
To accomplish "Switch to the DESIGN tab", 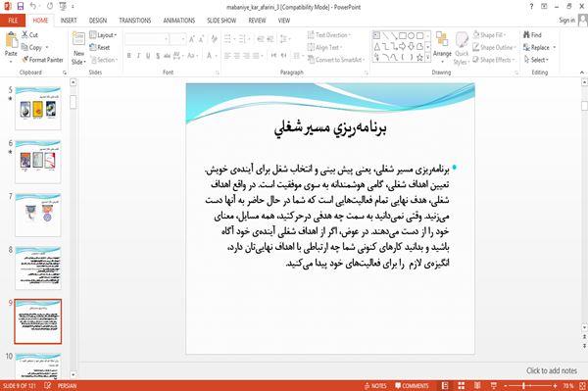I will click(98, 21).
